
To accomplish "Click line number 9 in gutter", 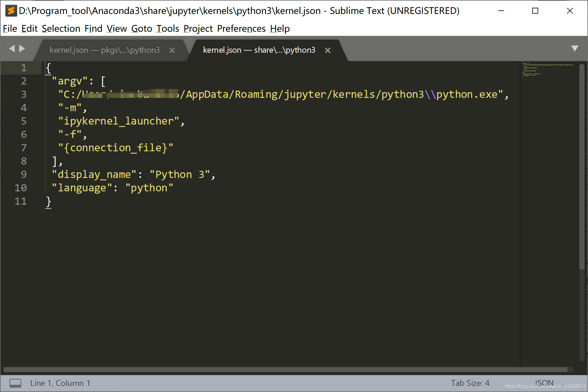I will 24,174.
